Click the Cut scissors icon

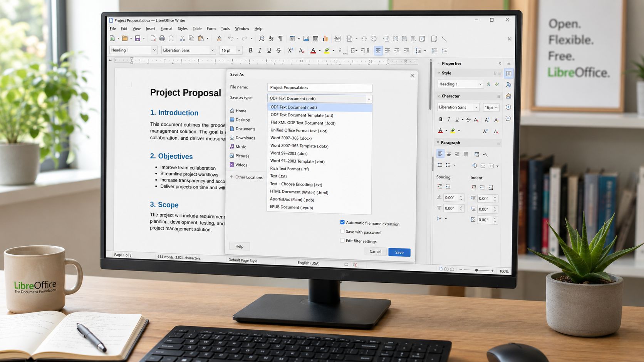click(183, 38)
